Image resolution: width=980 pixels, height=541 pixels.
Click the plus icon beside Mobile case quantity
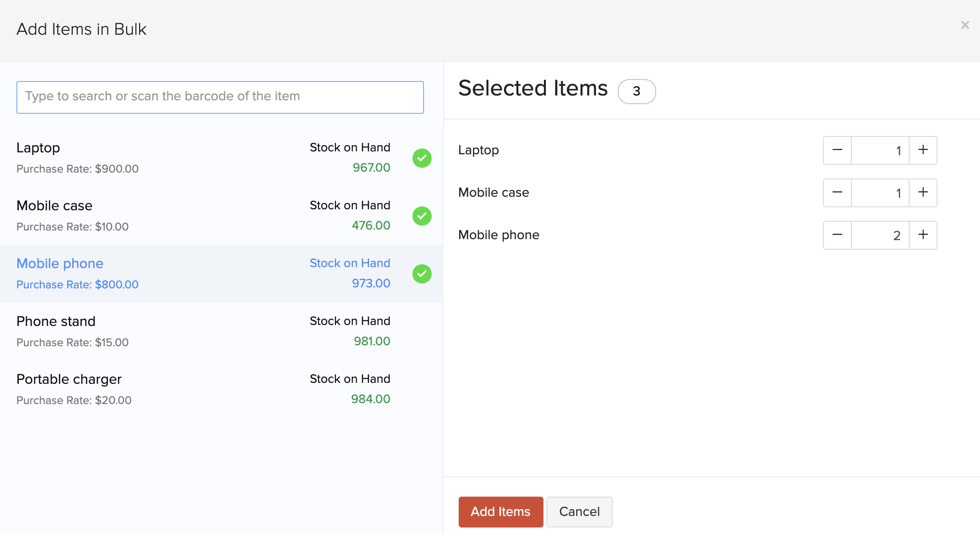click(x=923, y=192)
